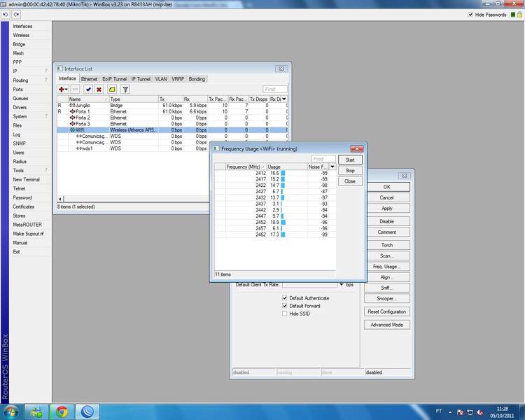
Task: Switch to the EoIP Tunnel tab
Action: click(x=115, y=79)
